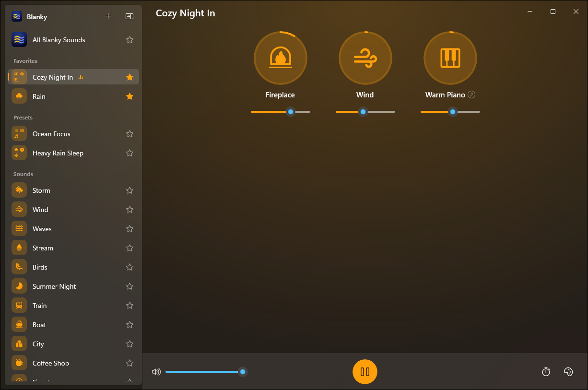Maximize the Blanky window
Image resolution: width=588 pixels, height=390 pixels.
point(553,12)
